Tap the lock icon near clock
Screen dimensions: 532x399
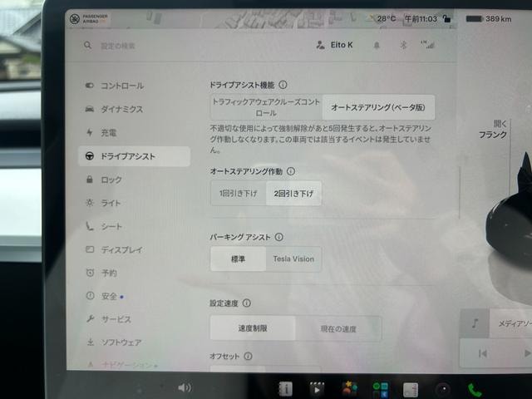pyautogui.click(x=447, y=18)
